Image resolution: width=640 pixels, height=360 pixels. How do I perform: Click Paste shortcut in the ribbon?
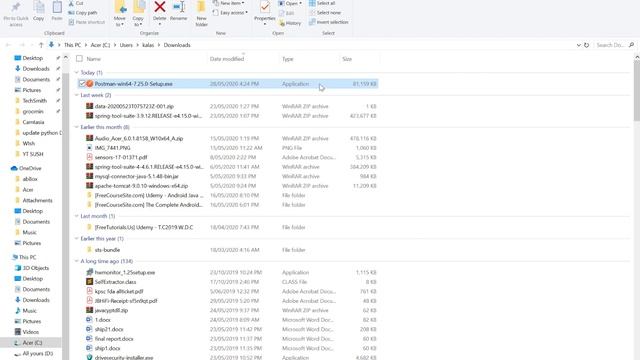click(87, 22)
